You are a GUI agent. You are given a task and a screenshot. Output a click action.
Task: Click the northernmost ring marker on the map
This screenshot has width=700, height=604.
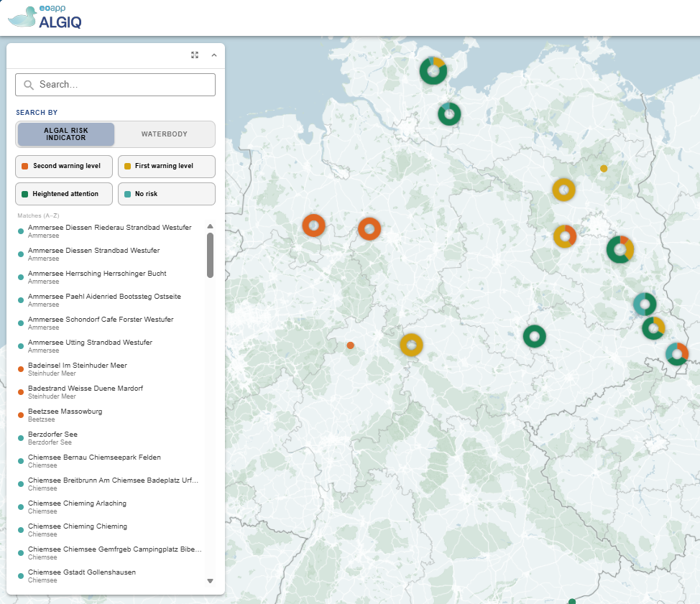coord(433,70)
